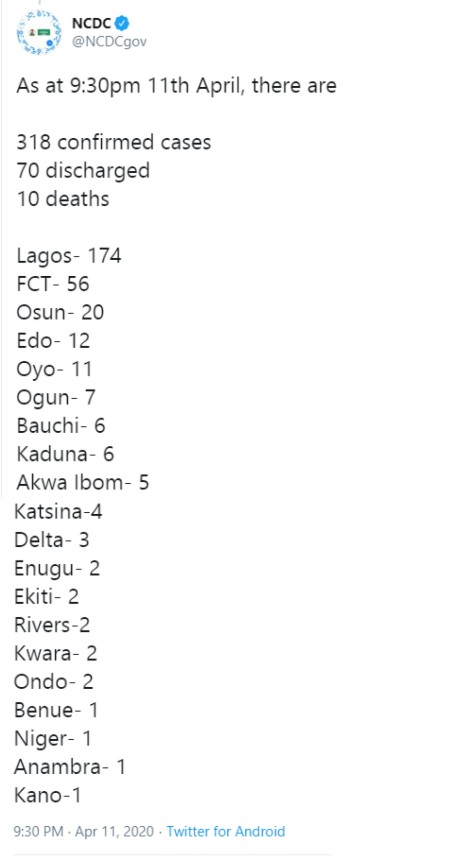Open the NCDC profile avatar
The width and height of the screenshot is (472, 861).
(39, 32)
